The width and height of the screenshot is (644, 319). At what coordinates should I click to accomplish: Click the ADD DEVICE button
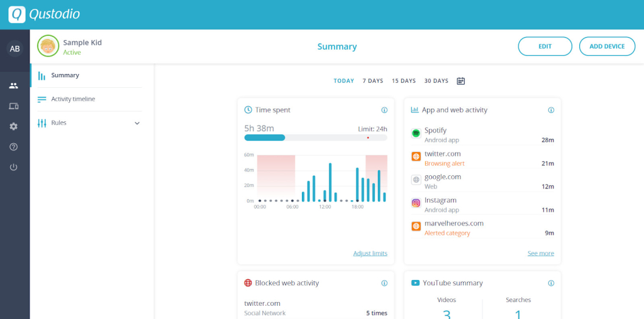click(607, 46)
